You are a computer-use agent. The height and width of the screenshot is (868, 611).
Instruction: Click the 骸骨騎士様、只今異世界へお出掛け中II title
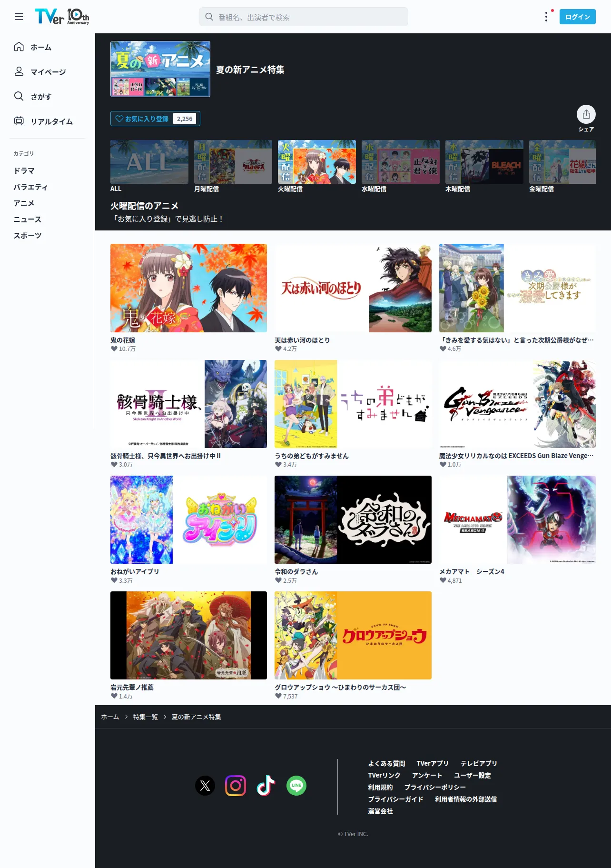point(166,456)
